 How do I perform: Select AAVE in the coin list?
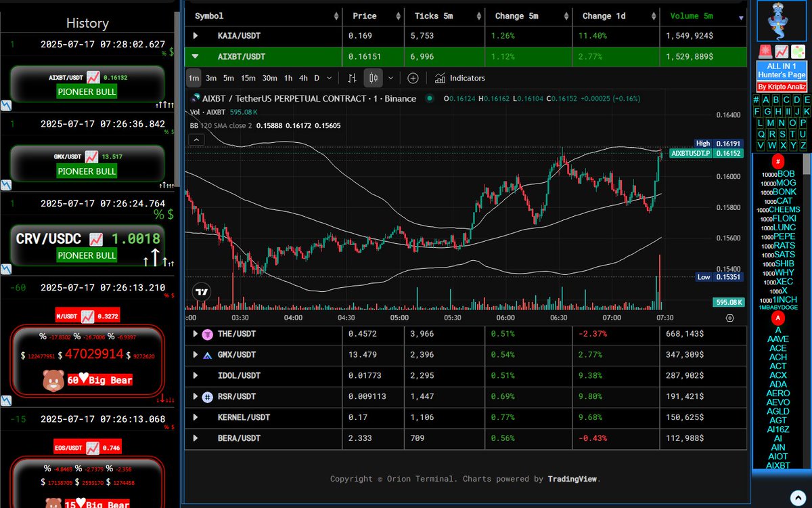pyautogui.click(x=778, y=339)
